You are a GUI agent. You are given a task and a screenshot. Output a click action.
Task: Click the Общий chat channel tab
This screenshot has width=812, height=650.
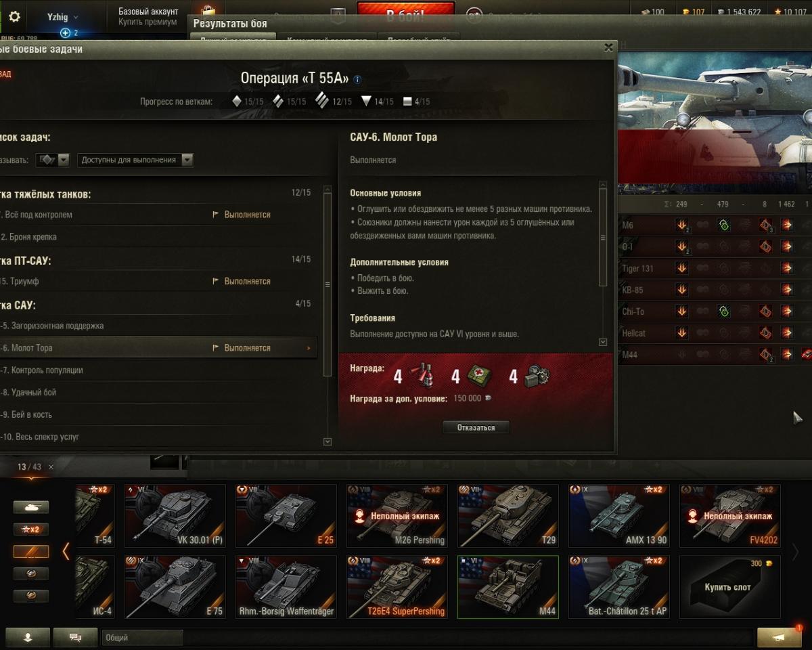pos(142,637)
